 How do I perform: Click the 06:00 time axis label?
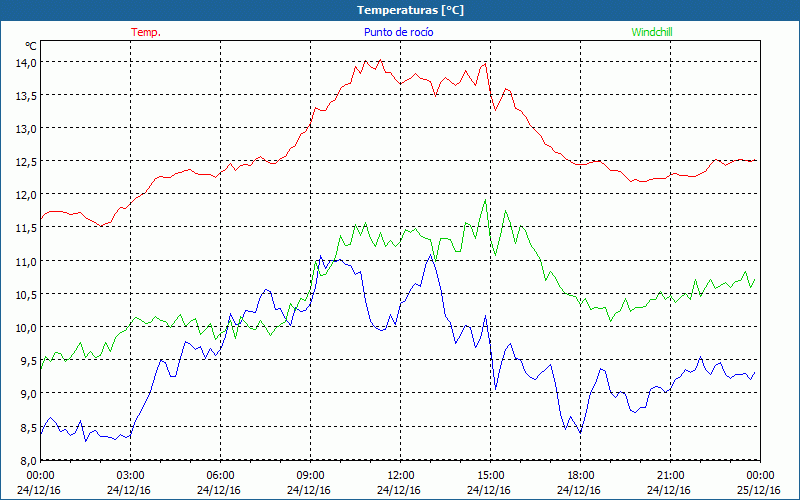coord(221,476)
